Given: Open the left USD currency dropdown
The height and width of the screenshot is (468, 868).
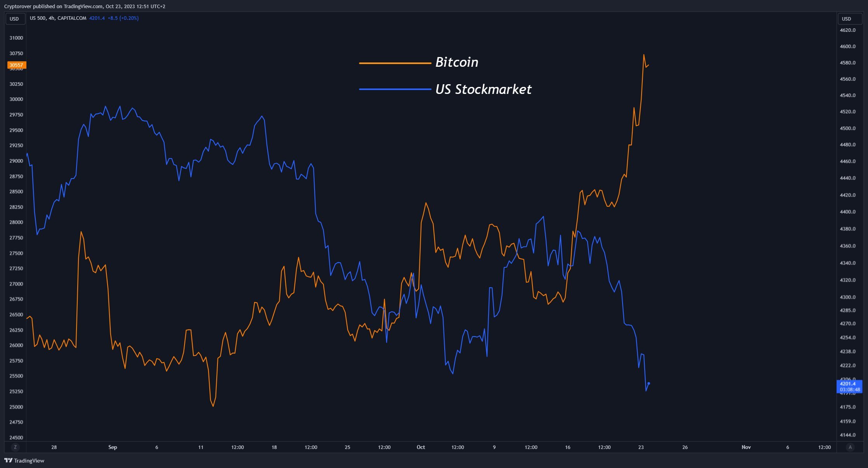Looking at the screenshot, I should [x=14, y=19].
